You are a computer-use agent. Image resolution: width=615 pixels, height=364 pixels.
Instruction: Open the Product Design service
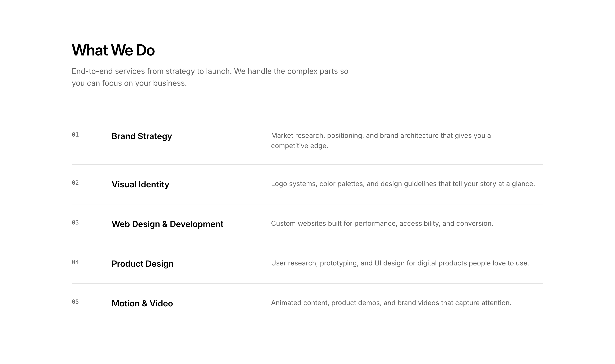click(142, 264)
